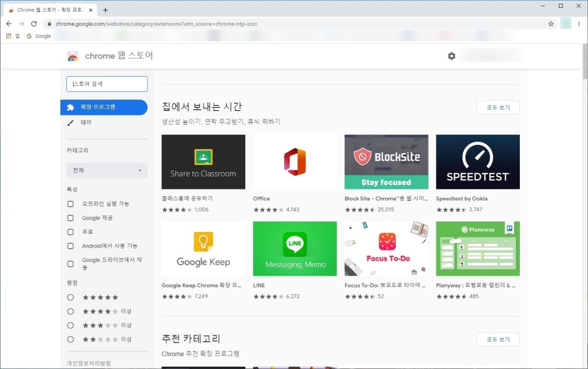Viewport: 588px width, 369px height.
Task: Open the Office extension tile
Action: coord(295,162)
